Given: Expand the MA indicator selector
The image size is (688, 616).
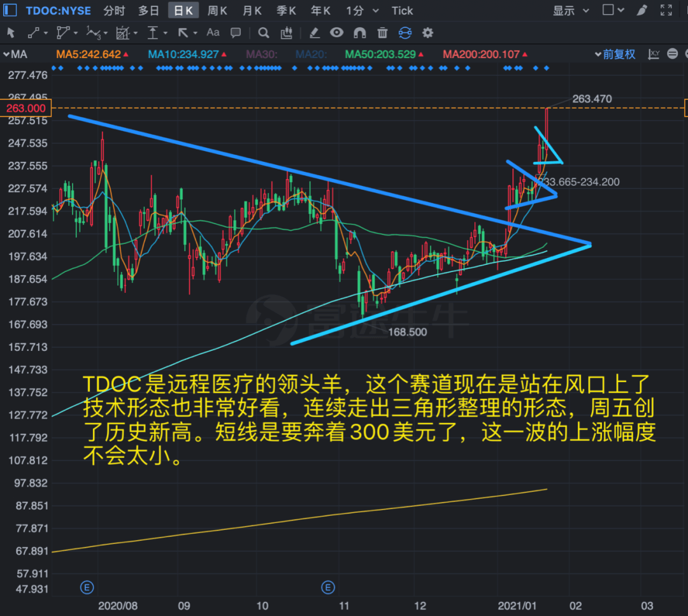Looking at the screenshot, I should [x=15, y=54].
